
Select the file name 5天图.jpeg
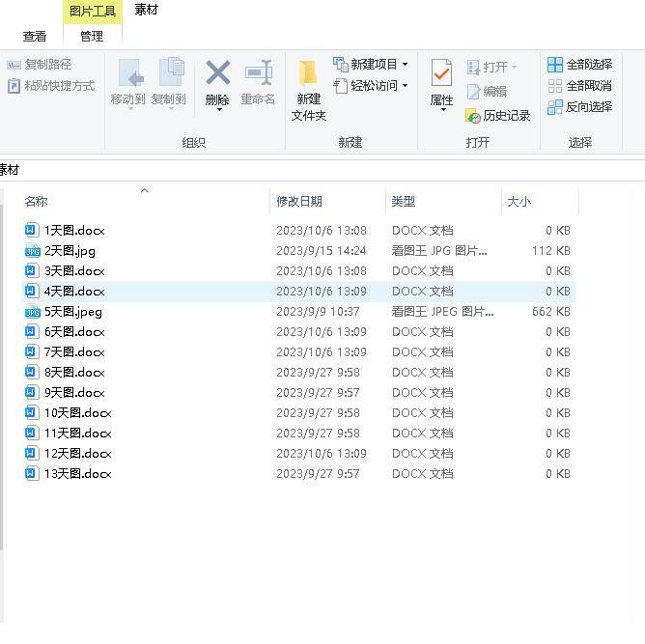73,312
